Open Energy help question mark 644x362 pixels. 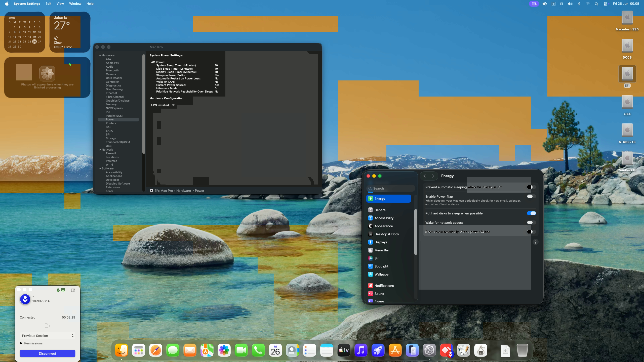click(535, 242)
